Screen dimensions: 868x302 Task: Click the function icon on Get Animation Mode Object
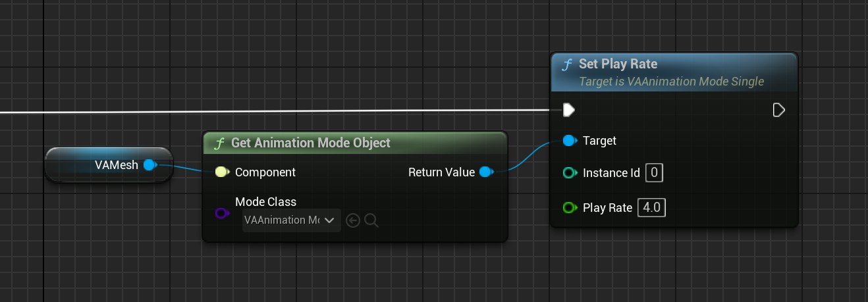click(x=219, y=143)
